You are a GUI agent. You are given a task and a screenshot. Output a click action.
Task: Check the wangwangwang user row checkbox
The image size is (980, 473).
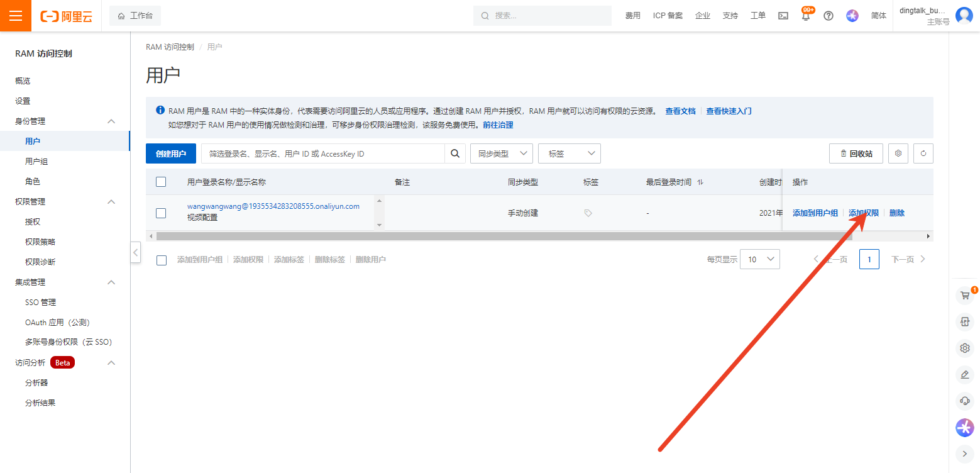[x=161, y=213]
